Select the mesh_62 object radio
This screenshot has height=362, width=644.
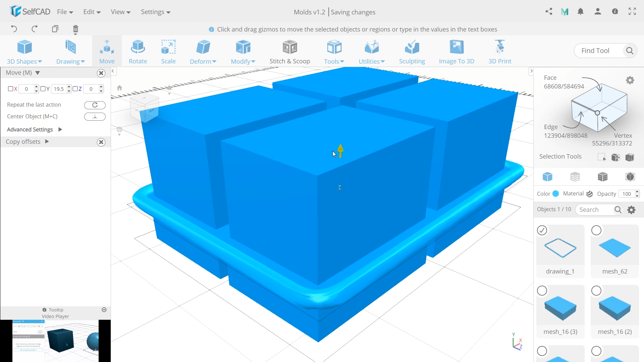[x=596, y=231]
